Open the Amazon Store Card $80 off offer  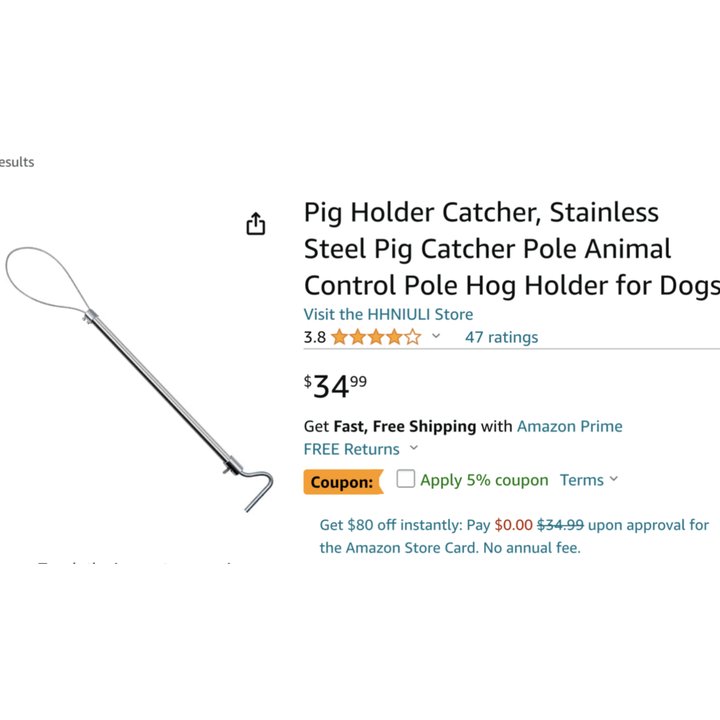point(514,536)
